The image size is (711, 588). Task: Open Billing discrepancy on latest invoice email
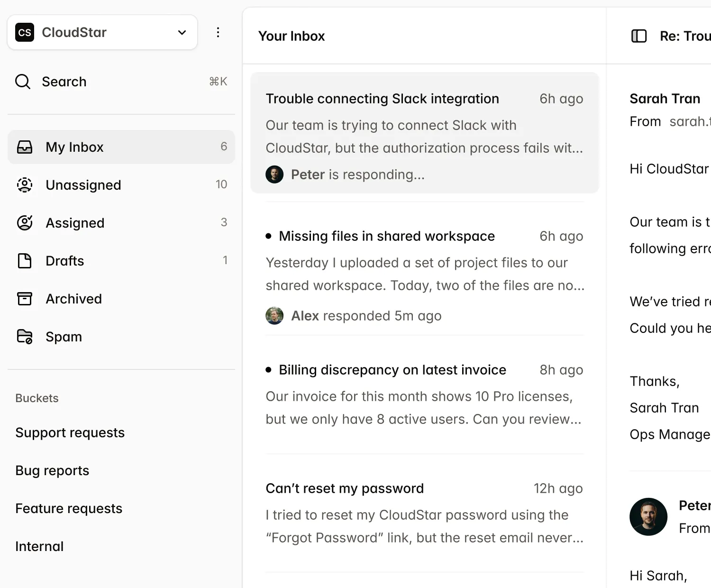click(x=392, y=370)
